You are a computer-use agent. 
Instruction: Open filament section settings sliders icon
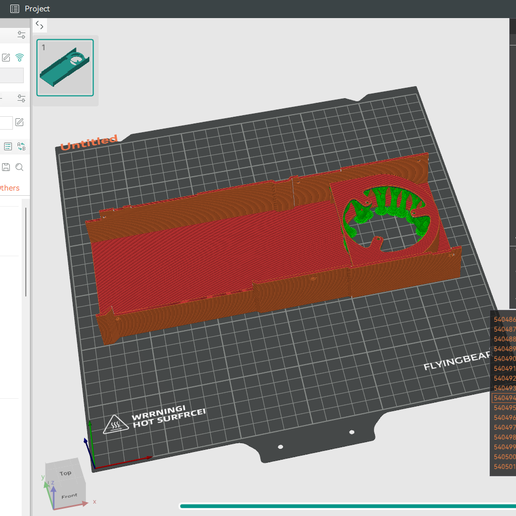21,98
